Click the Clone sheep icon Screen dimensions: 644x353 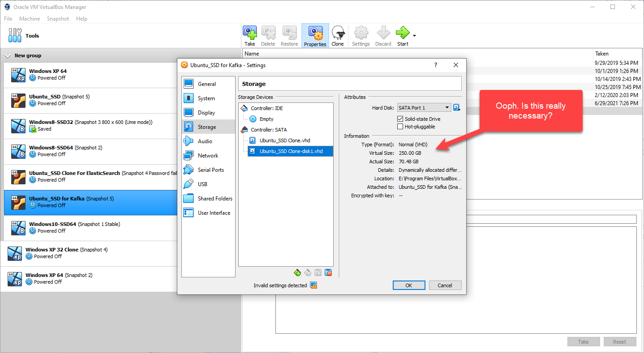pos(338,35)
